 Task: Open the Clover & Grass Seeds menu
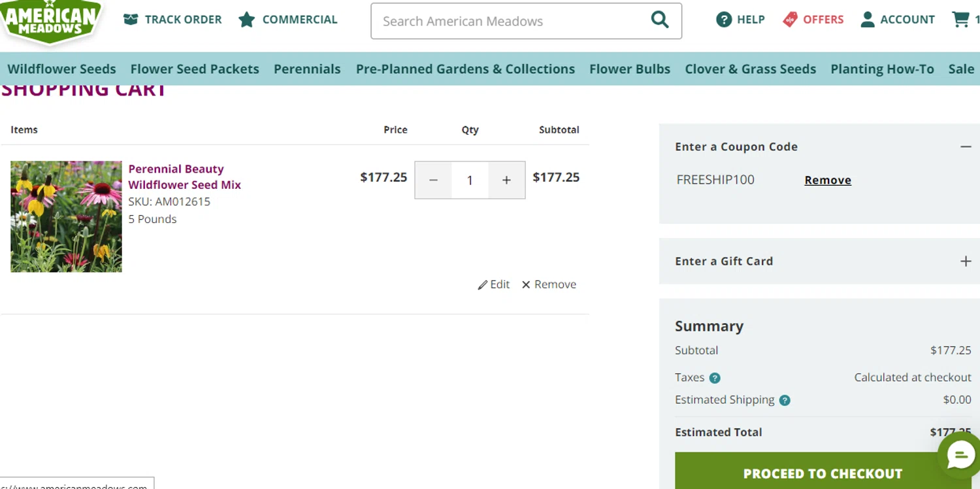click(x=751, y=69)
